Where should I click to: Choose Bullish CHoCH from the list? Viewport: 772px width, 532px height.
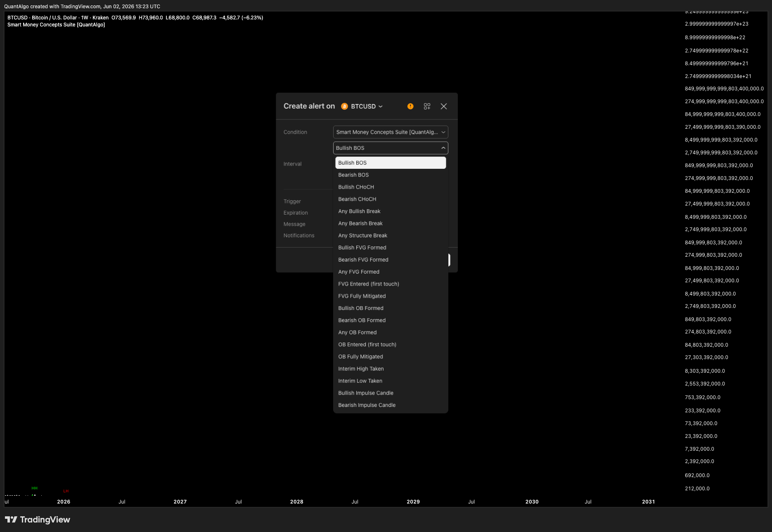point(391,187)
